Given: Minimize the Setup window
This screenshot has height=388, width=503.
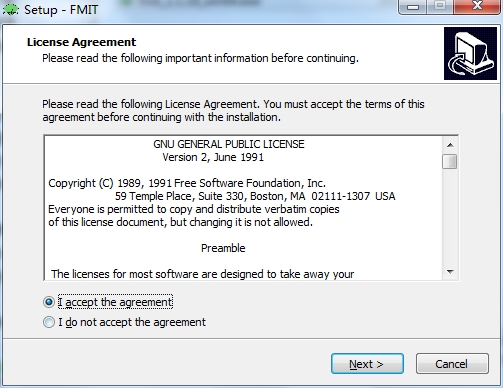Looking at the screenshot, I should coord(413,7).
